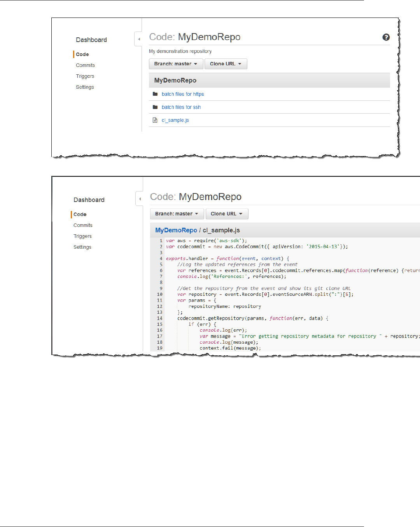Click the help question mark icon

tap(386, 37)
